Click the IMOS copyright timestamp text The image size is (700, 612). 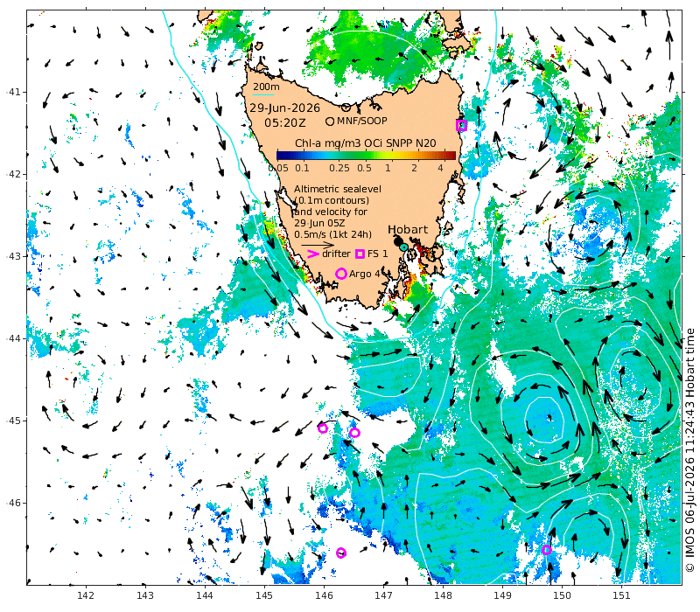tap(690, 450)
